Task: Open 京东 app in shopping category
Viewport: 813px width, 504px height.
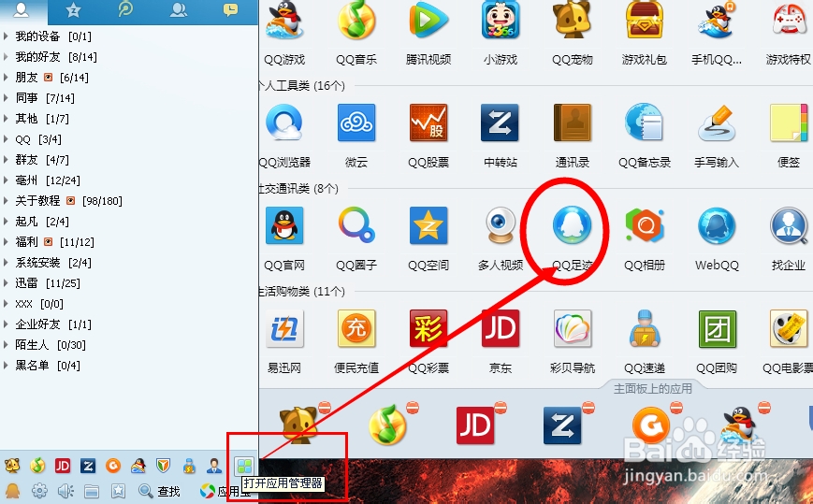Action: click(x=501, y=328)
